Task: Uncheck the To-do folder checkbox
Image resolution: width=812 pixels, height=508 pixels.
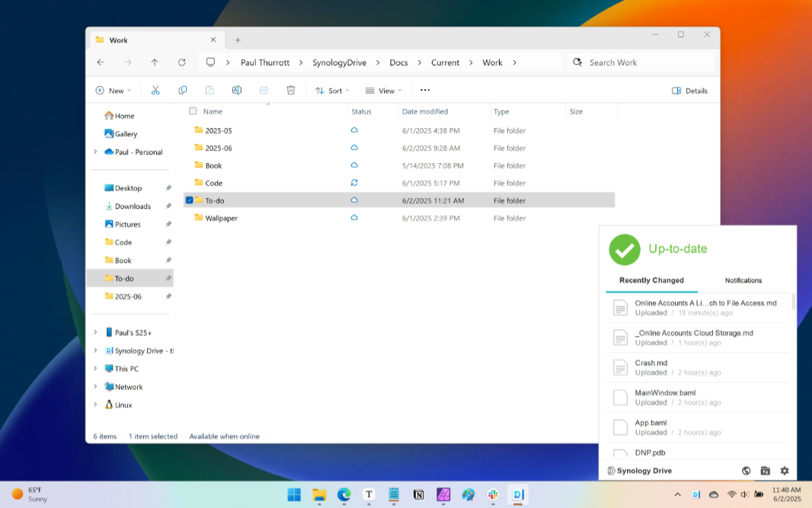Action: pyautogui.click(x=190, y=200)
